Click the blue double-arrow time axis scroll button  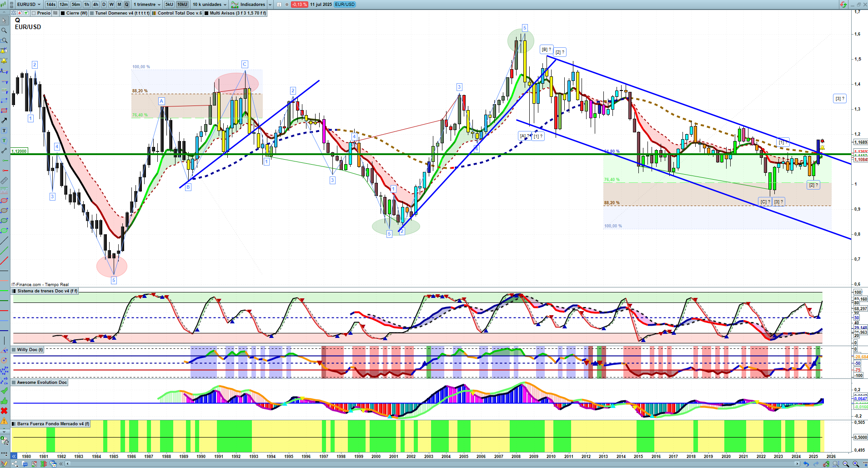tap(14, 456)
